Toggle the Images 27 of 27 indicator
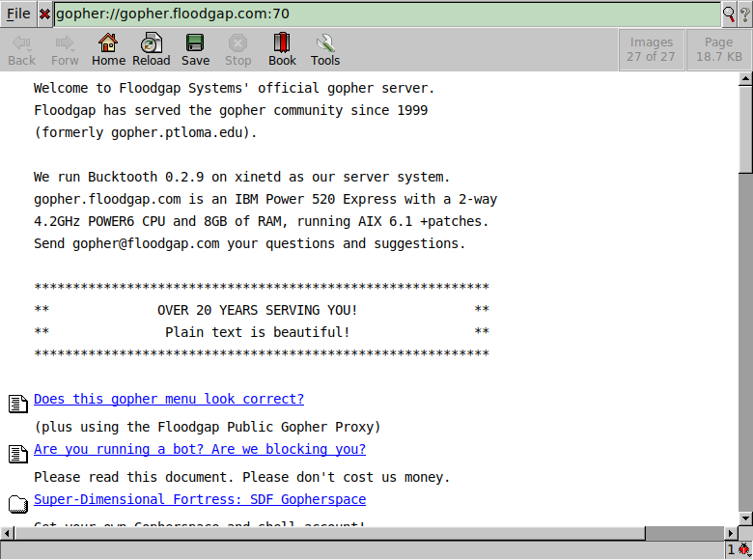This screenshot has width=753, height=560. tap(652, 50)
